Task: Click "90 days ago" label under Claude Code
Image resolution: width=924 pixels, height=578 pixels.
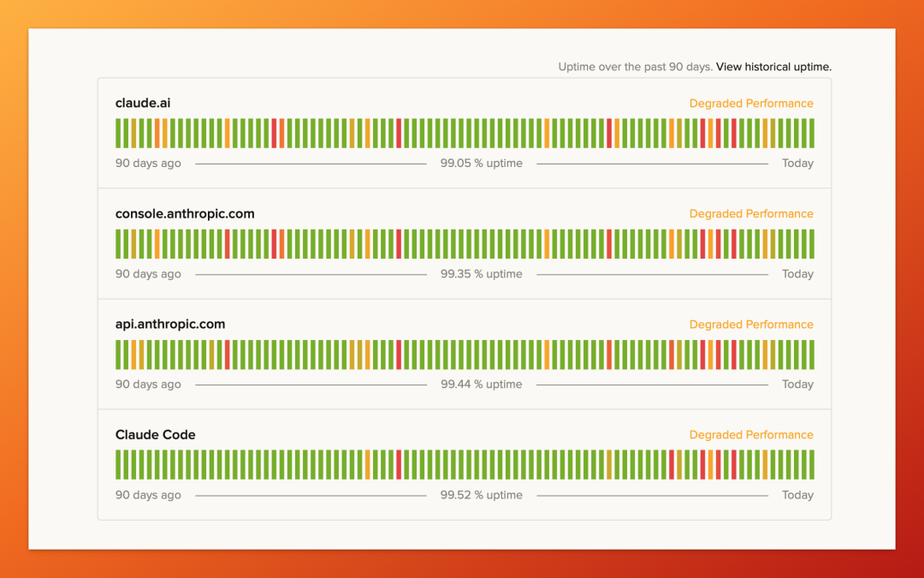Action: click(148, 495)
